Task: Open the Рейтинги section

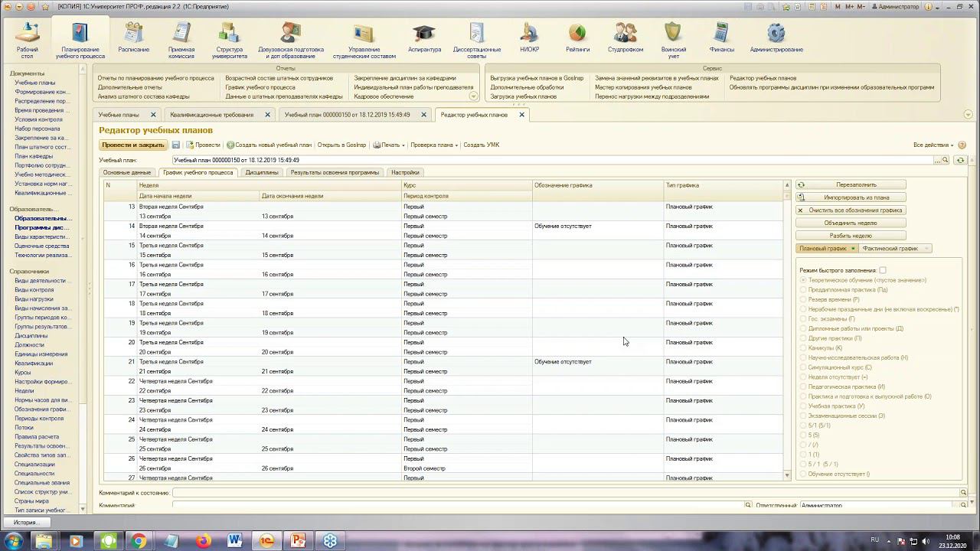Action: 578,37
